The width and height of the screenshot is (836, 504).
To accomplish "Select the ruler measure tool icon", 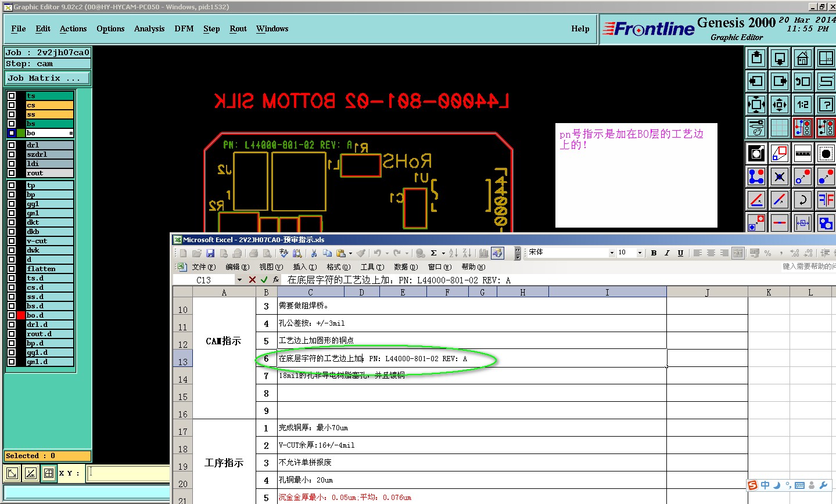I will pyautogui.click(x=803, y=153).
